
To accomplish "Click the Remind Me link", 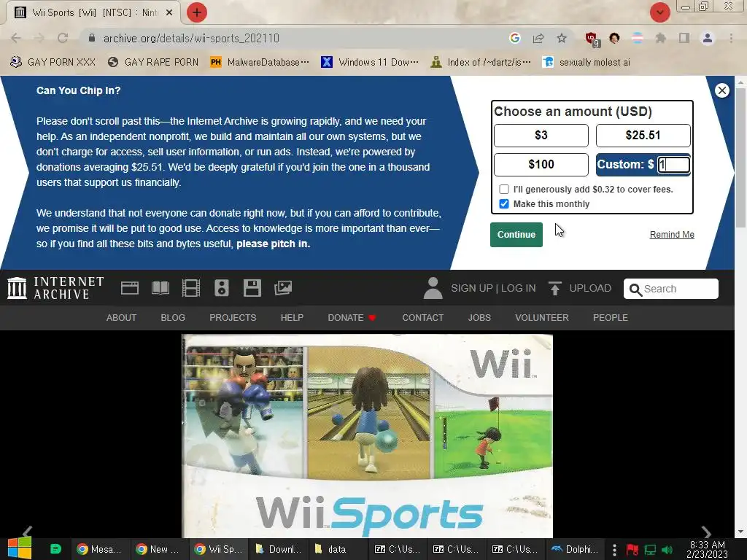I will pyautogui.click(x=672, y=234).
